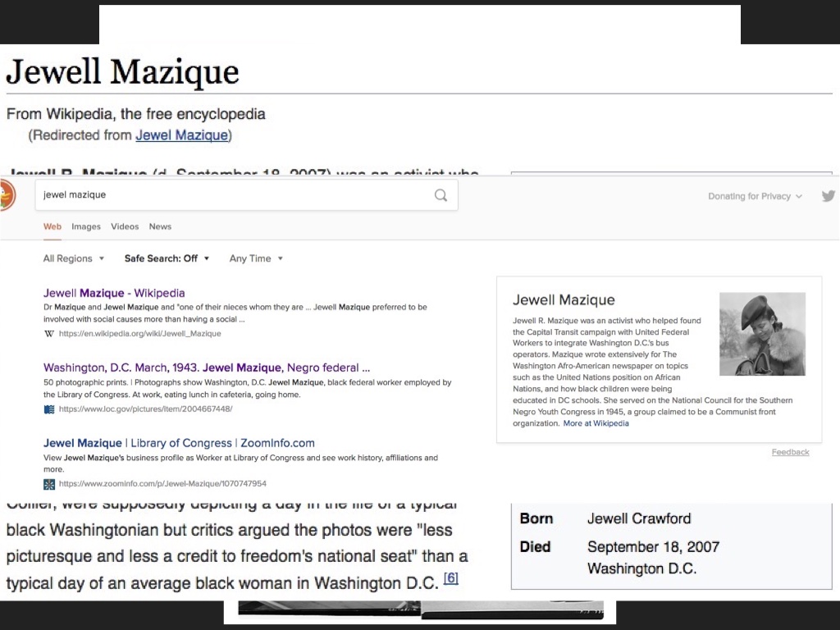Click the Jewell Mazique photo thumbnail
This screenshot has height=630, width=840.
tap(762, 334)
